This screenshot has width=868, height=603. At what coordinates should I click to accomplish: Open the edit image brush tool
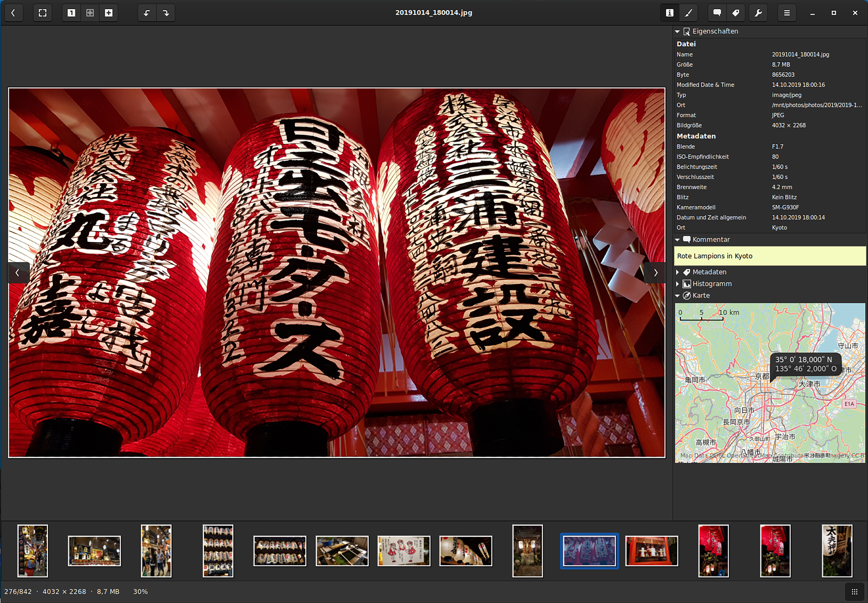[688, 13]
